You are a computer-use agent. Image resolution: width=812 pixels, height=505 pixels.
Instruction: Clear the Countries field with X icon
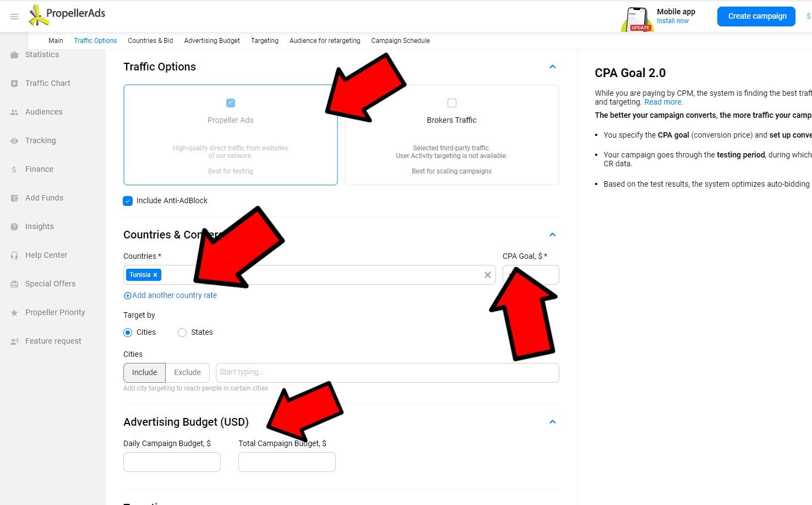click(487, 275)
